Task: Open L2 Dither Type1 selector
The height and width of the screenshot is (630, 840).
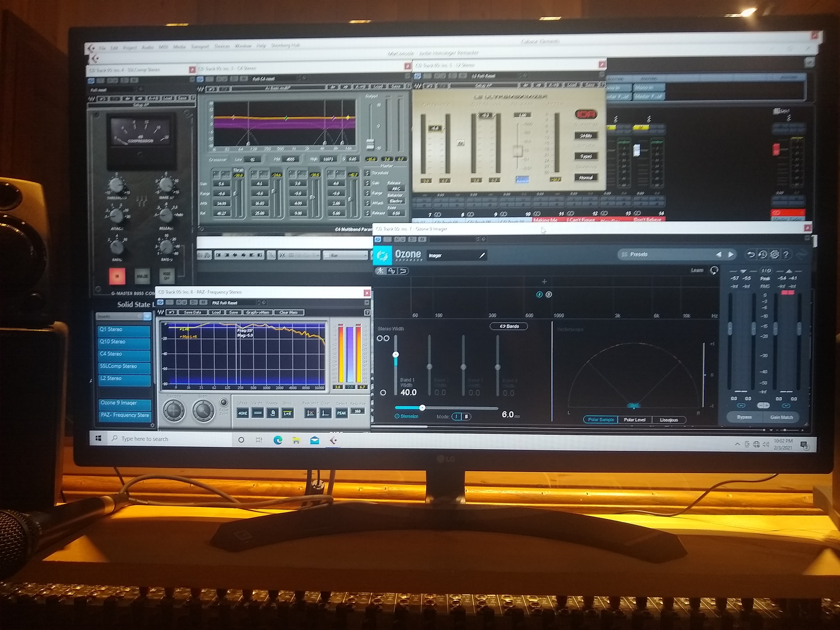Action: click(586, 156)
